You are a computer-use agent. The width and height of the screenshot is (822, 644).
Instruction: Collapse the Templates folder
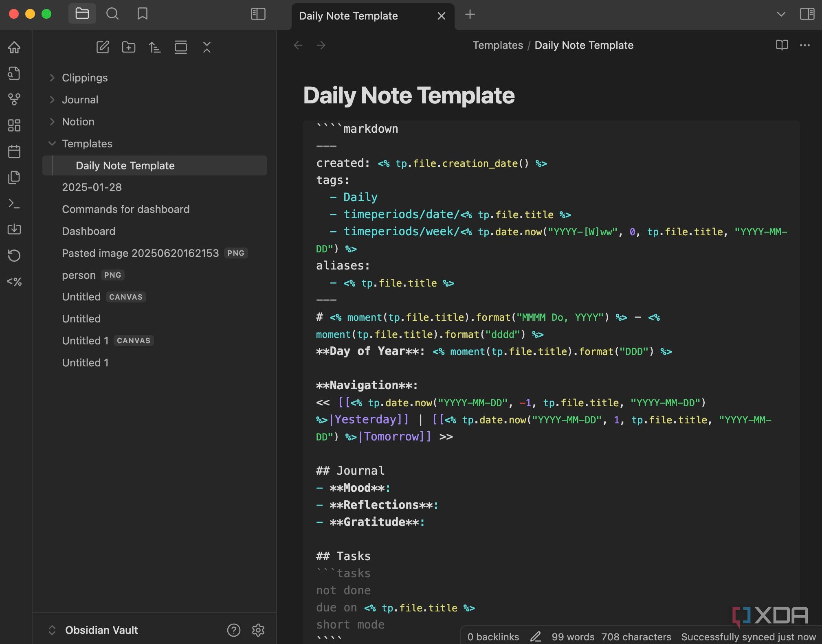[x=52, y=144]
